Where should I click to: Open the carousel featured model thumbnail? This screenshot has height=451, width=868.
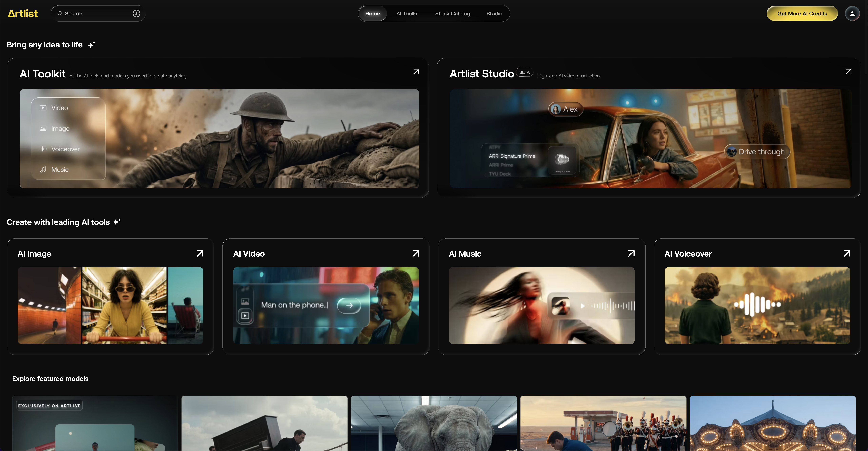[773, 423]
